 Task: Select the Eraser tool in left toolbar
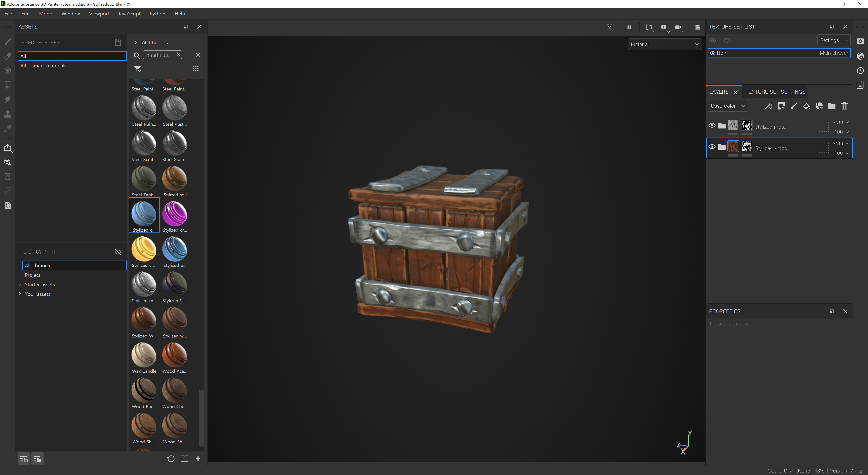[x=7, y=56]
